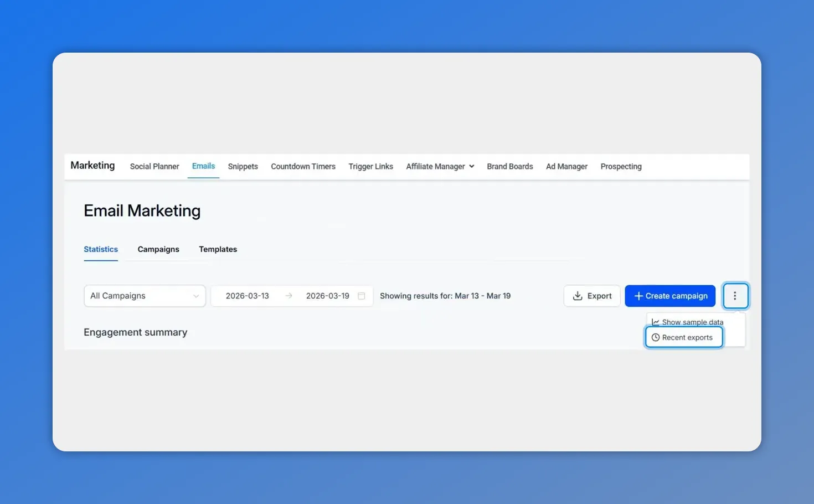Open the three-dot kebab menu
The image size is (814, 504).
pos(735,296)
